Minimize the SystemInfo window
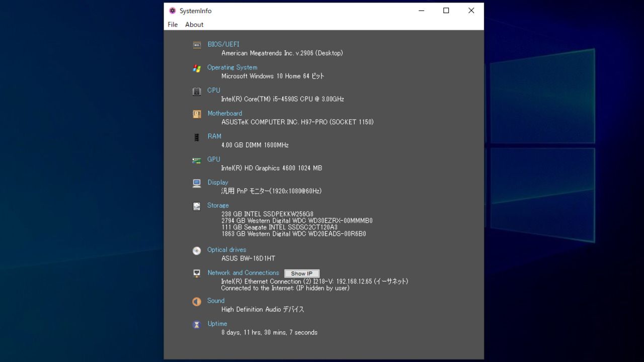Image resolution: width=644 pixels, height=362 pixels. coord(421,11)
